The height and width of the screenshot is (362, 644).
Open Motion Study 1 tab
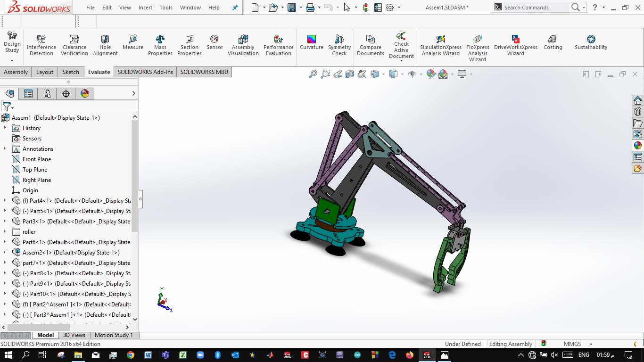(114, 335)
